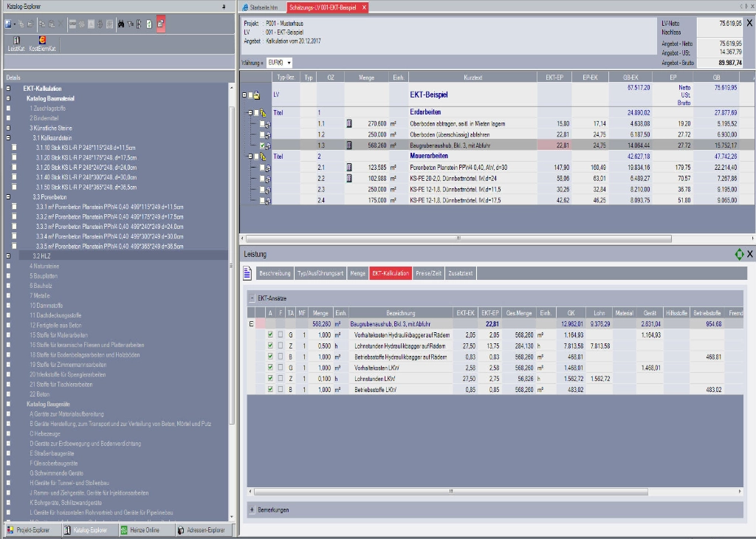Click the calculator icon in row 1.1
Image resolution: width=756 pixels, height=539 pixels.
[350, 123]
